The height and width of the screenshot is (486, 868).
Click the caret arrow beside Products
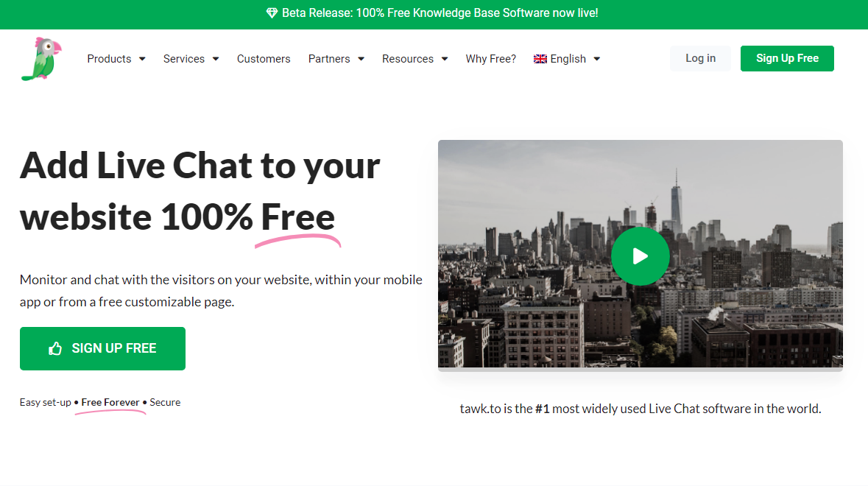[142, 59]
